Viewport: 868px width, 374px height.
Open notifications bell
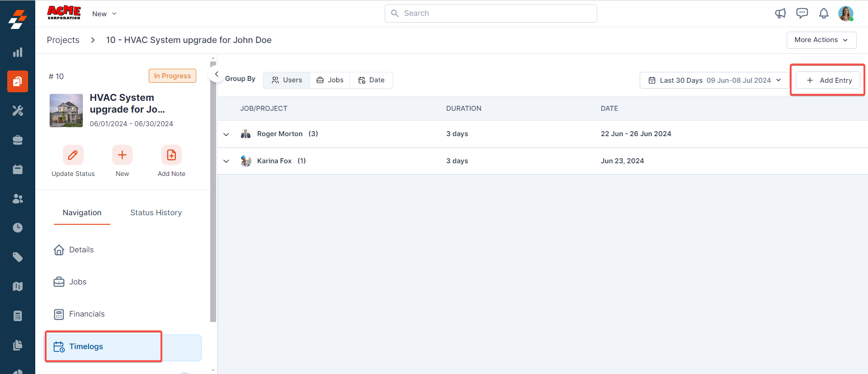pyautogui.click(x=824, y=14)
